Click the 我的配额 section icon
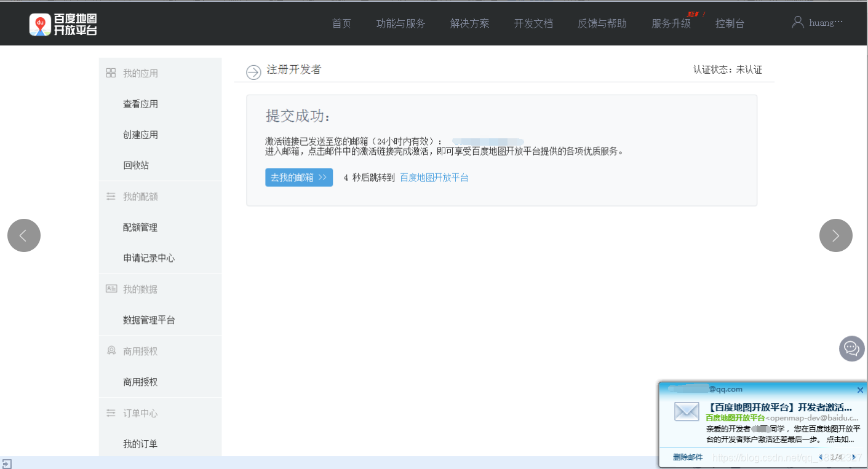Image resolution: width=868 pixels, height=469 pixels. (111, 197)
